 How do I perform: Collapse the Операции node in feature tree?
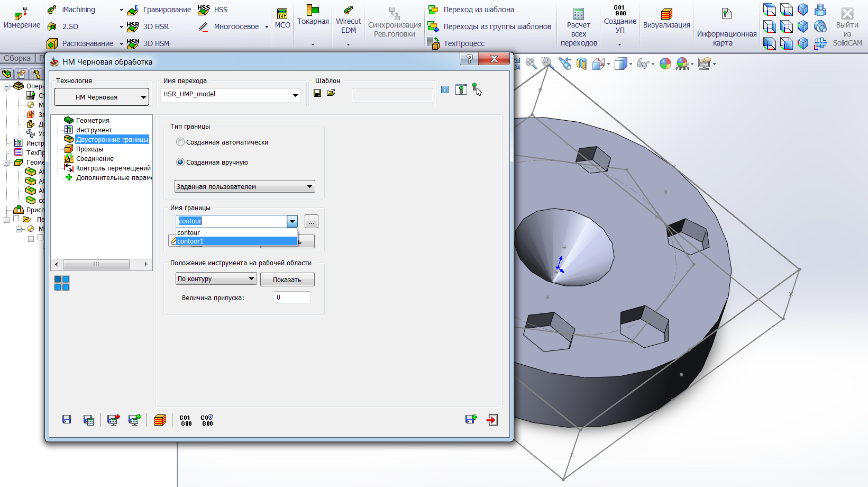[x=7, y=86]
